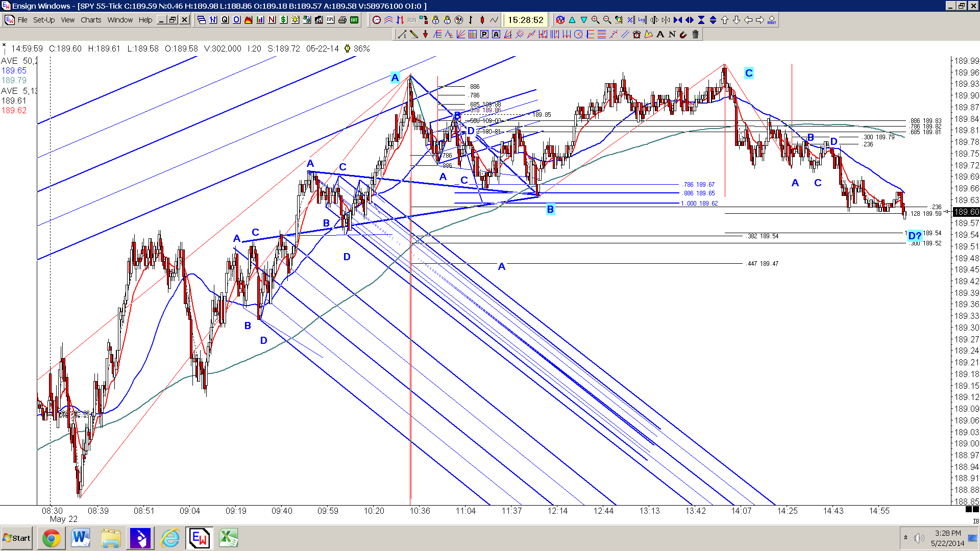
Task: Click the zoom in magnifier icon
Action: coord(595,20)
